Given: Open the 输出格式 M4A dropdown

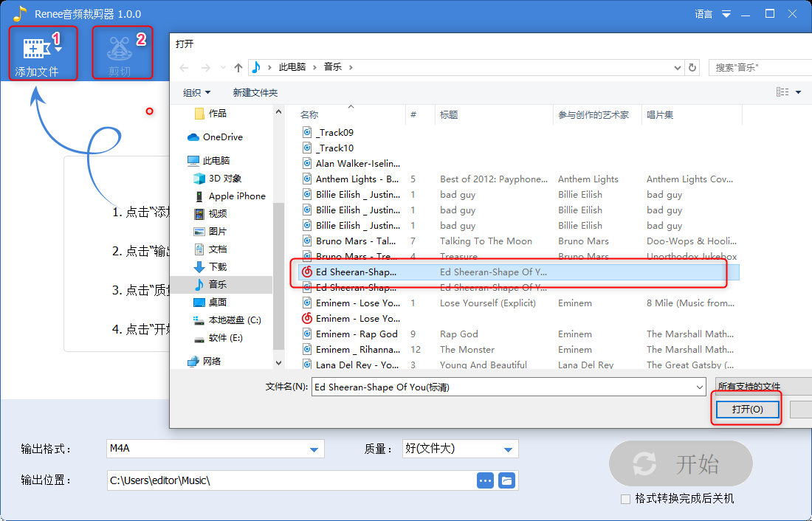Looking at the screenshot, I should click(x=314, y=449).
